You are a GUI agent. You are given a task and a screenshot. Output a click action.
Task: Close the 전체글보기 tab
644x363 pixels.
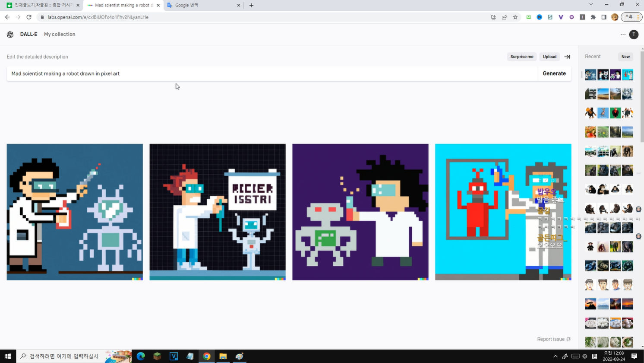(x=78, y=5)
